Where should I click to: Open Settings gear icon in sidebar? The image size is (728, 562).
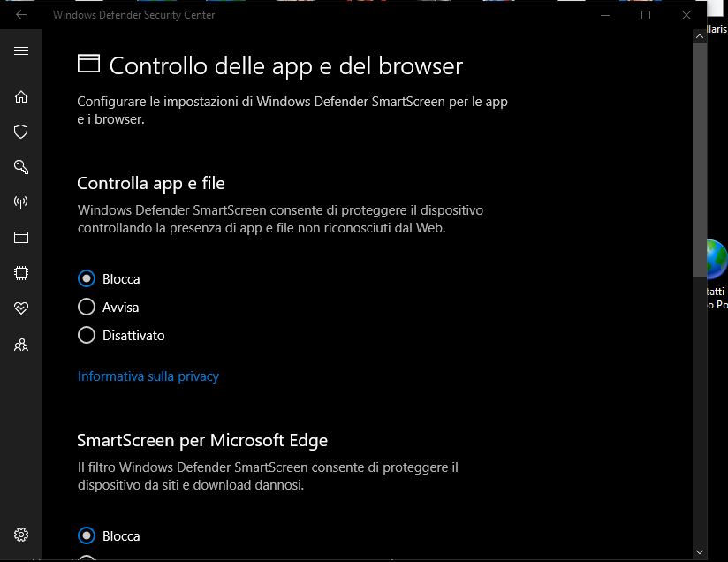click(21, 535)
